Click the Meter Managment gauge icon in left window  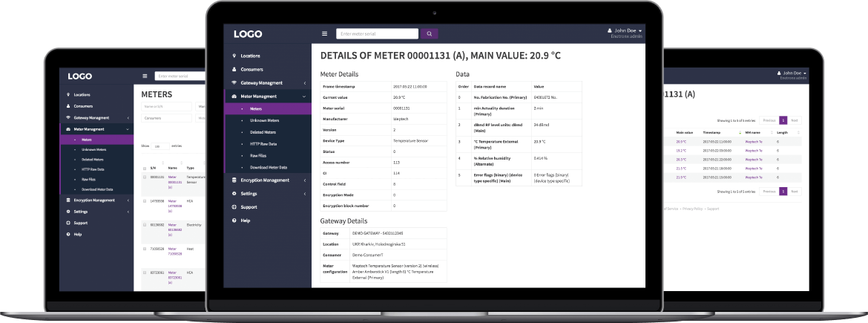coord(68,129)
